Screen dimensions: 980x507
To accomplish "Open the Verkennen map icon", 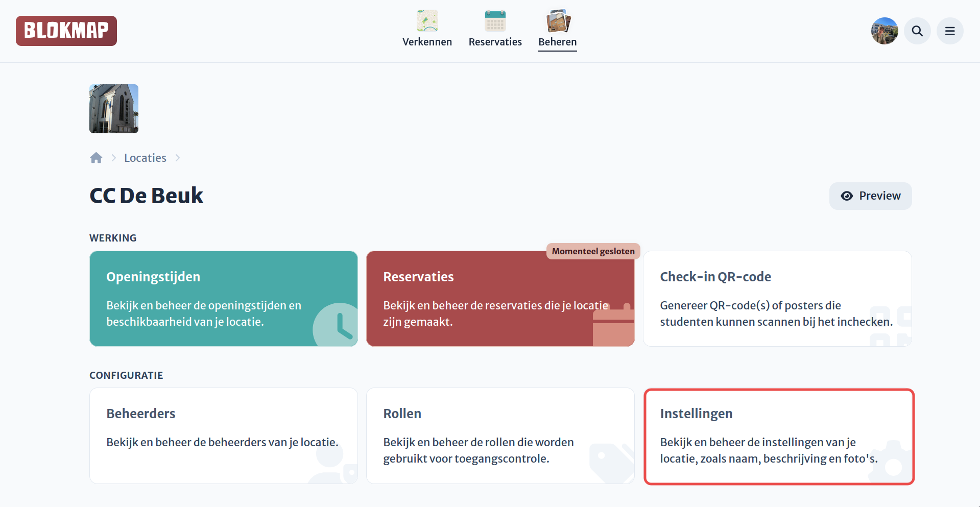I will click(427, 20).
